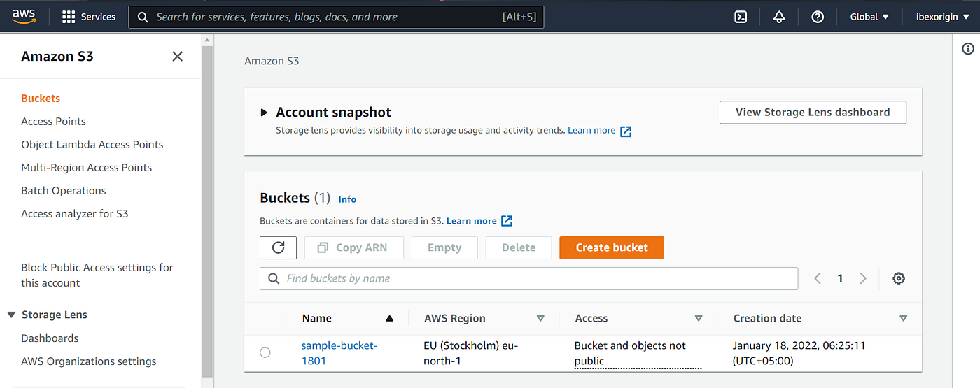Open the AWS CloudShell icon
The height and width of the screenshot is (388, 980).
(741, 17)
